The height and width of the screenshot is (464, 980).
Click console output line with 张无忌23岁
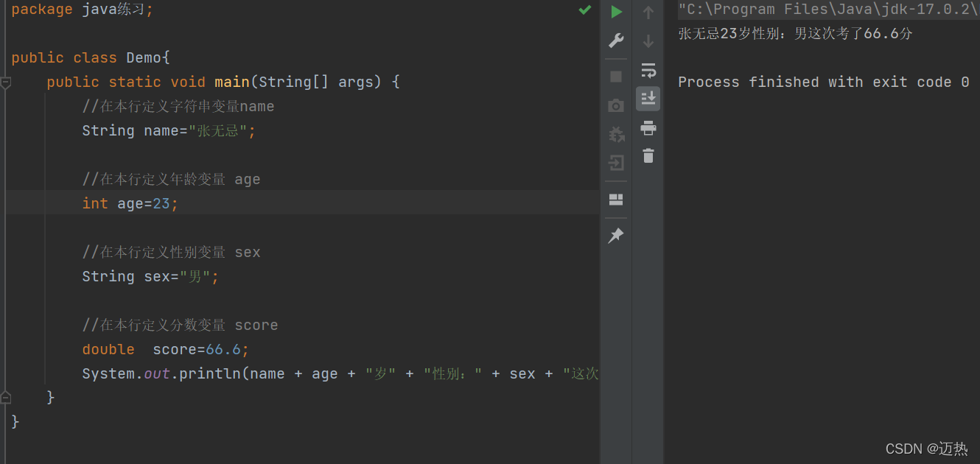coord(796,33)
